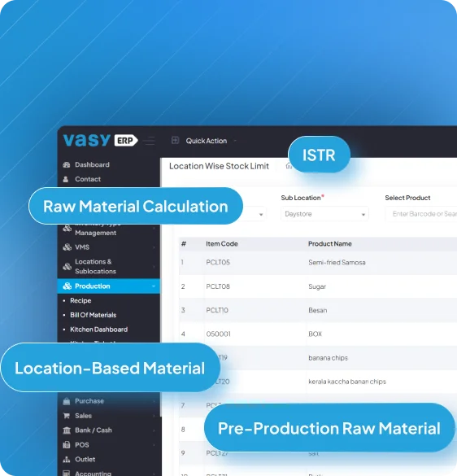Viewport: 457px width, 476px height.
Task: Open Bill Of Materials submenu item
Action: [x=94, y=315]
